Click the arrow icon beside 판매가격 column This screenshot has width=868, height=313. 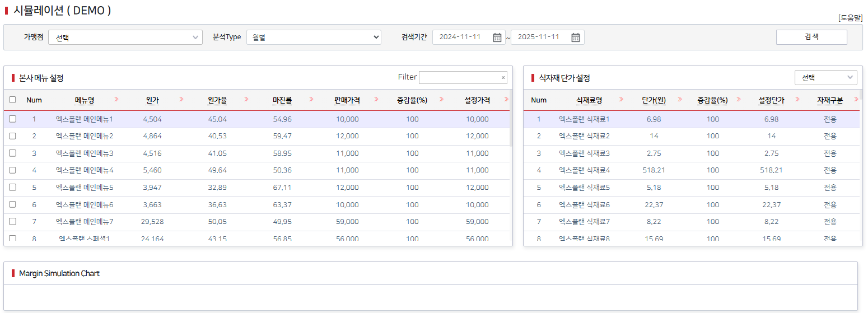pos(376,100)
